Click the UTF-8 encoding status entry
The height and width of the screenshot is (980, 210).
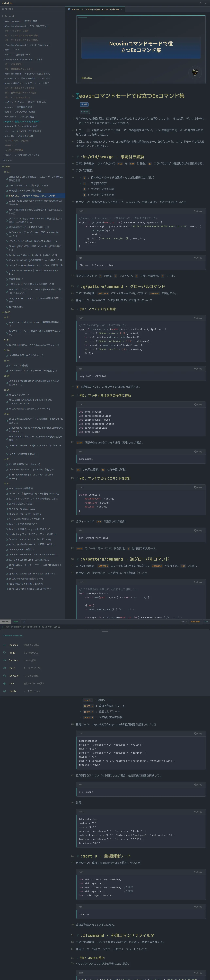[x=184, y=622]
